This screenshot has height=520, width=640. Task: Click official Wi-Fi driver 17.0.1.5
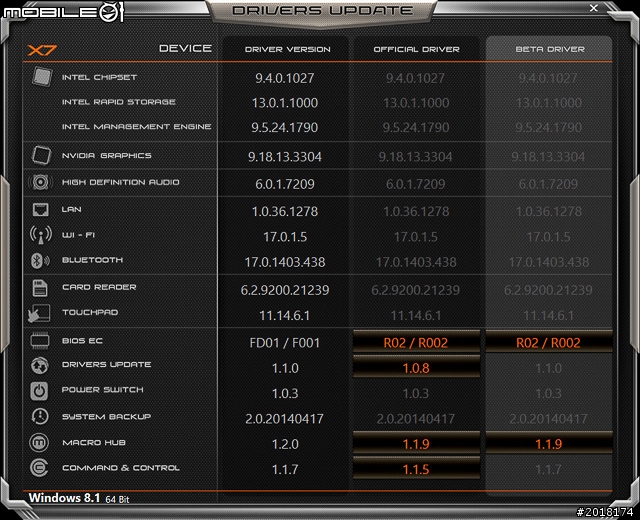coord(416,237)
